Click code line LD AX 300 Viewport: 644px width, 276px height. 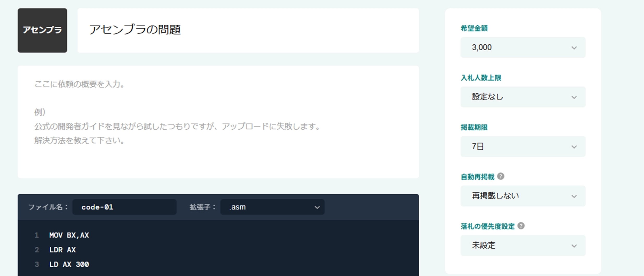69,265
